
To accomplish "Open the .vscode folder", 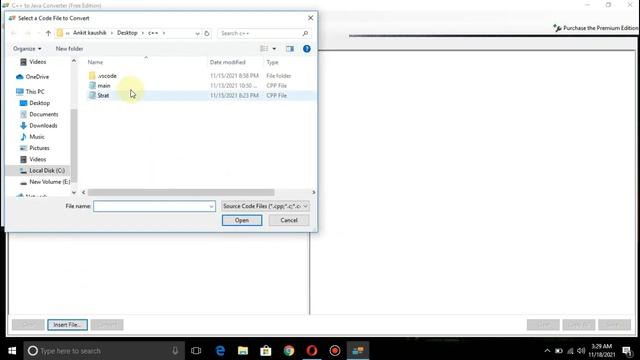I will (x=107, y=76).
